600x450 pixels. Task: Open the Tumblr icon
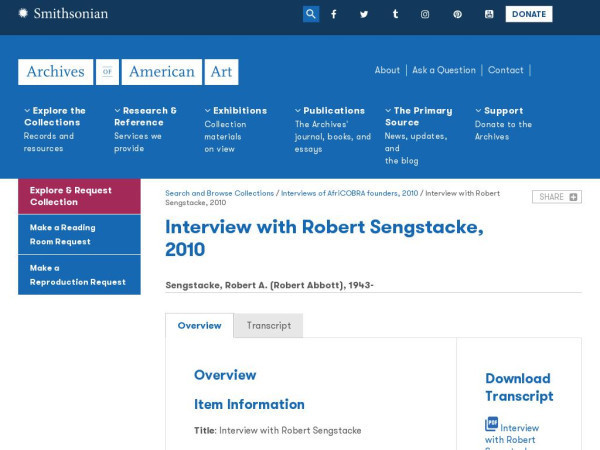pyautogui.click(x=395, y=14)
